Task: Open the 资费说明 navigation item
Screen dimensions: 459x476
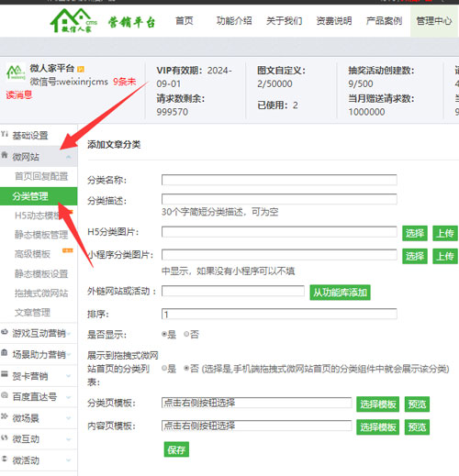Action: (x=334, y=21)
